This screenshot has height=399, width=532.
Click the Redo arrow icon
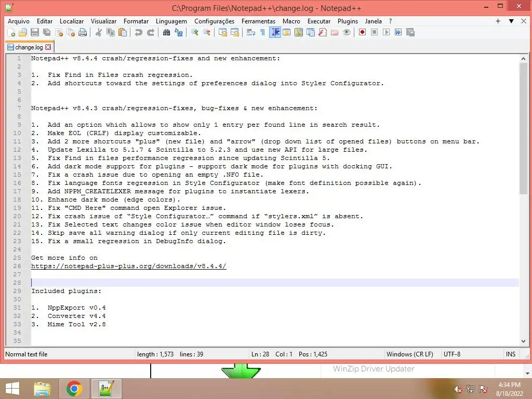tap(150, 32)
